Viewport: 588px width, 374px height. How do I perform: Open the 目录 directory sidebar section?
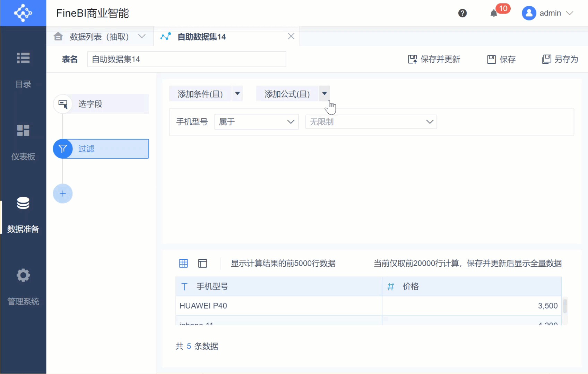coord(23,70)
